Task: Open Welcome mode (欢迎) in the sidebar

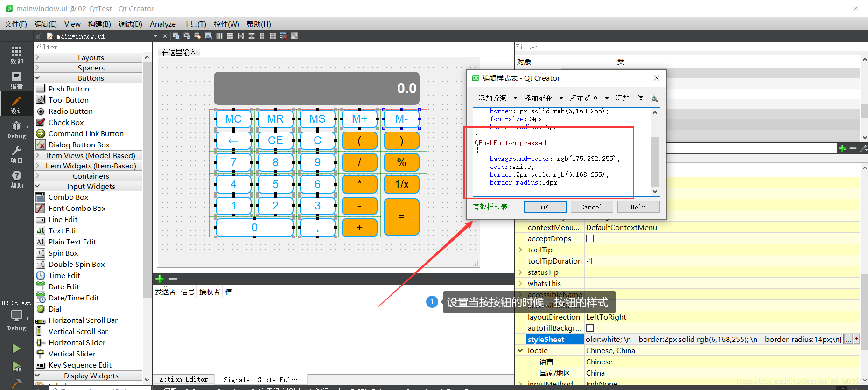Action: click(x=17, y=56)
